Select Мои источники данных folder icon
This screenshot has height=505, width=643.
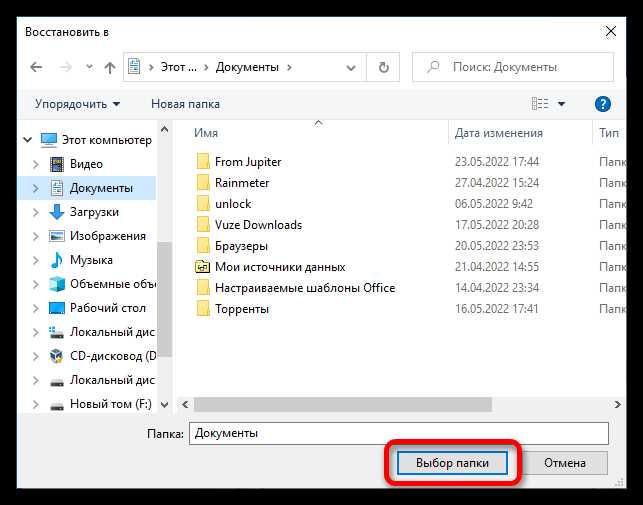(x=203, y=267)
